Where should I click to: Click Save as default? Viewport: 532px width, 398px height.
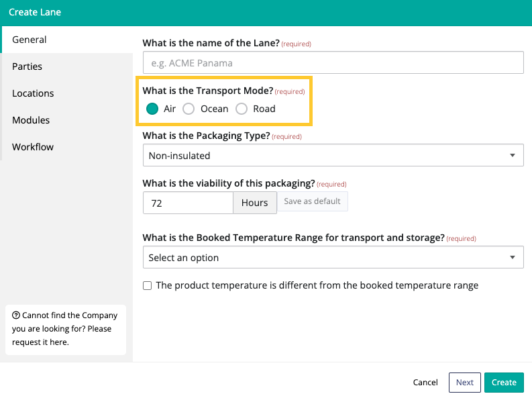(312, 201)
